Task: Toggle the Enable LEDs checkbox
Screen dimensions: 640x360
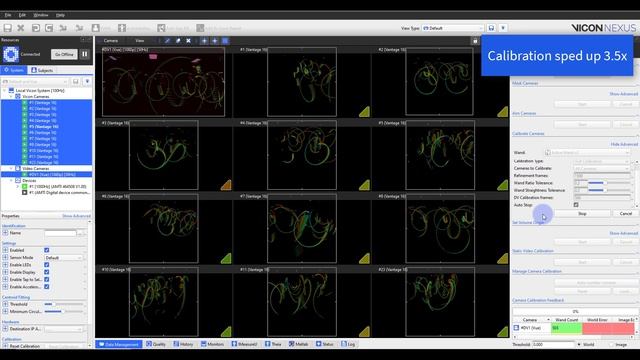Action: (x=47, y=264)
